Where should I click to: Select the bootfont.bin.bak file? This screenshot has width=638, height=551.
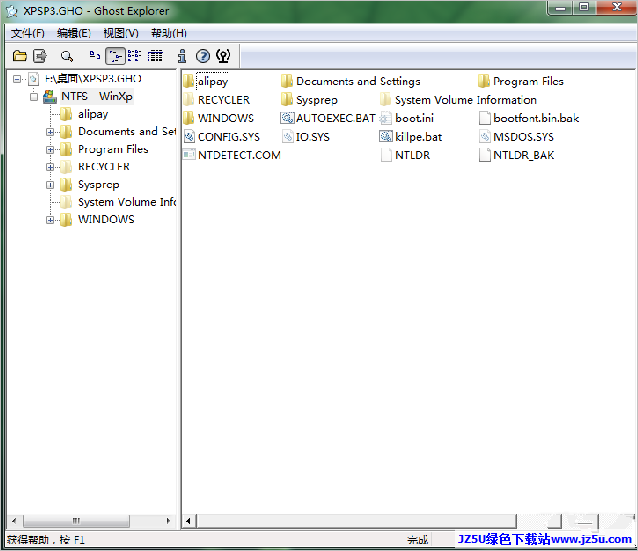(529, 118)
